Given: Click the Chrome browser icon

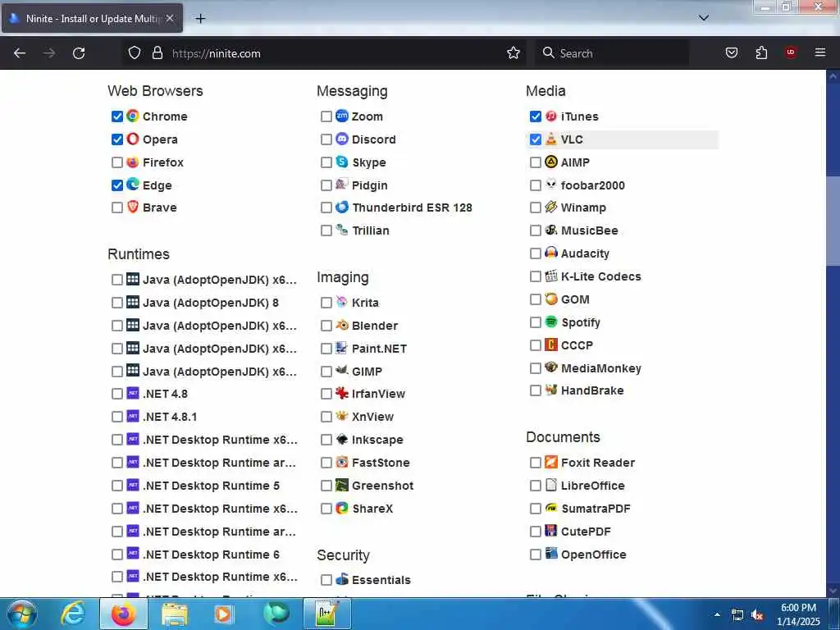Looking at the screenshot, I should (x=133, y=116).
